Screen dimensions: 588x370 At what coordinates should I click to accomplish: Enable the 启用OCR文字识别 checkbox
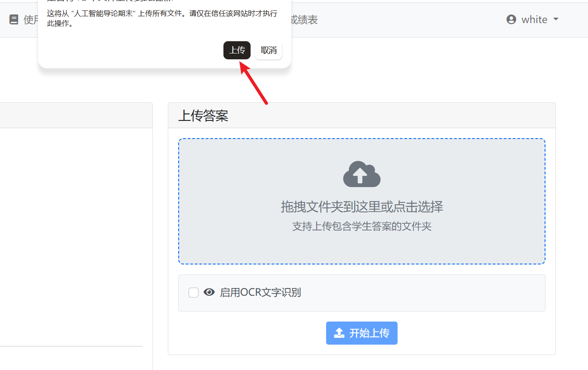click(x=194, y=293)
